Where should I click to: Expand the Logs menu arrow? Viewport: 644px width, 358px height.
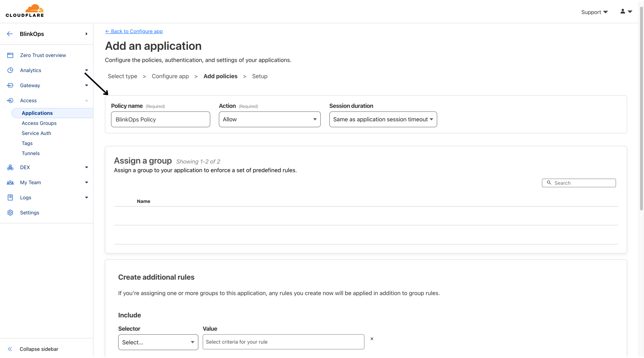coord(86,198)
